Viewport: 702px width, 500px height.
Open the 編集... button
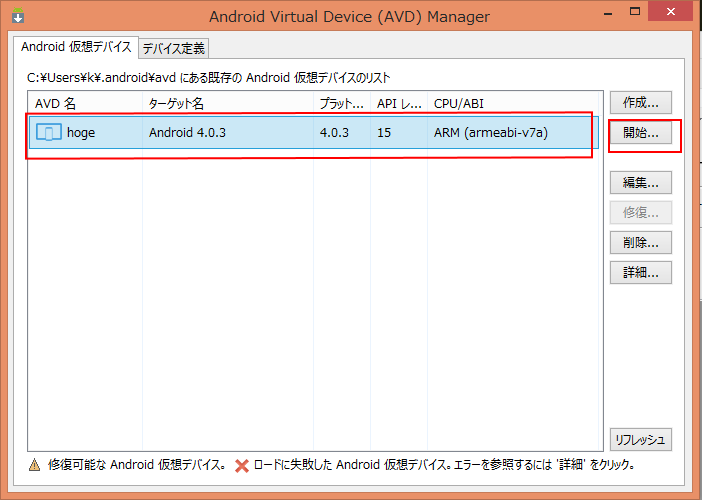click(x=641, y=183)
